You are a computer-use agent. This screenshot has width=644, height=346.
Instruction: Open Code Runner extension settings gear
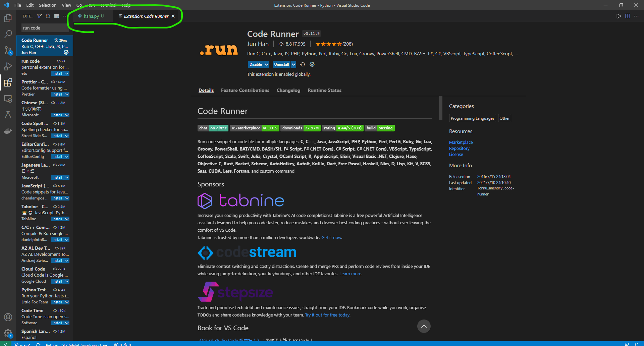[x=312, y=64]
